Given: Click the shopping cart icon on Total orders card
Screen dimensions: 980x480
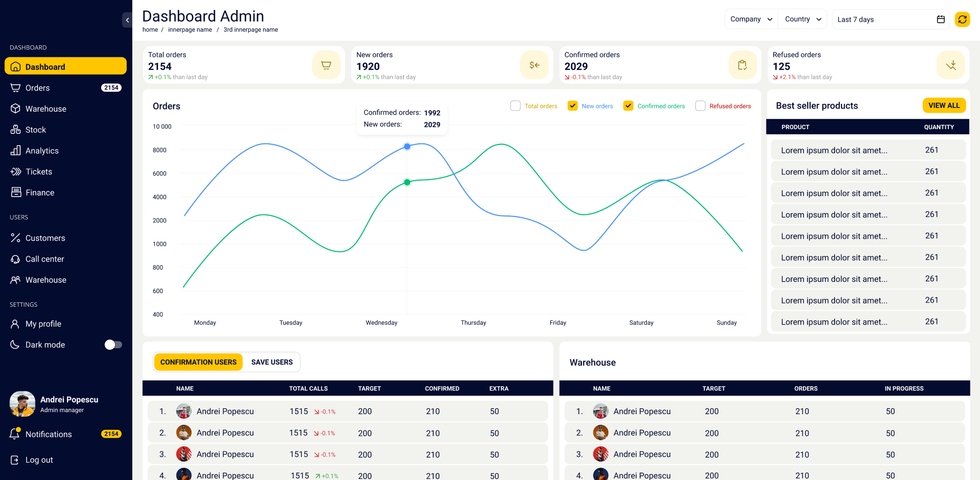Looking at the screenshot, I should tap(326, 65).
